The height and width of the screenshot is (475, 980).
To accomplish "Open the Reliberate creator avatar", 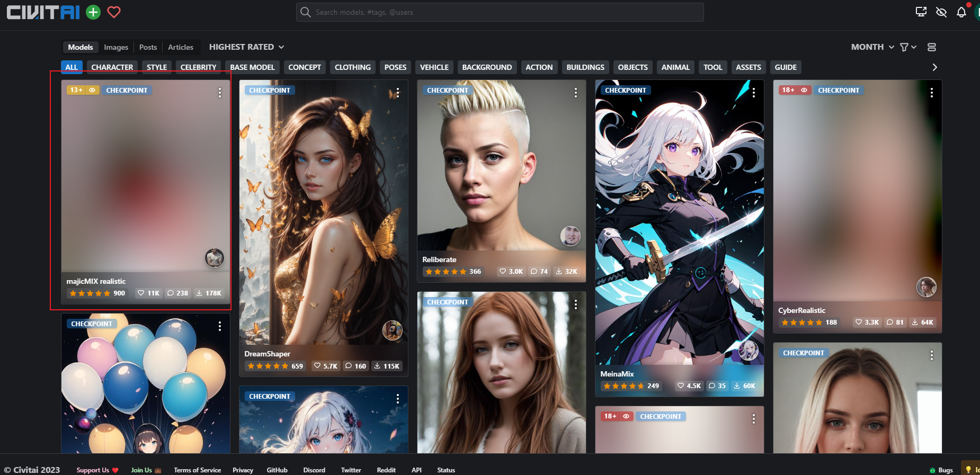I will [x=570, y=236].
